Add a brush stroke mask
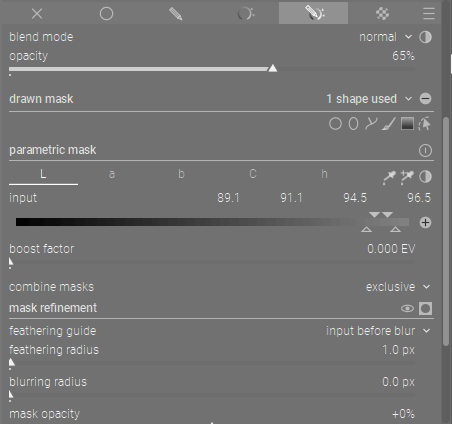This screenshot has height=424, width=452. [x=389, y=124]
